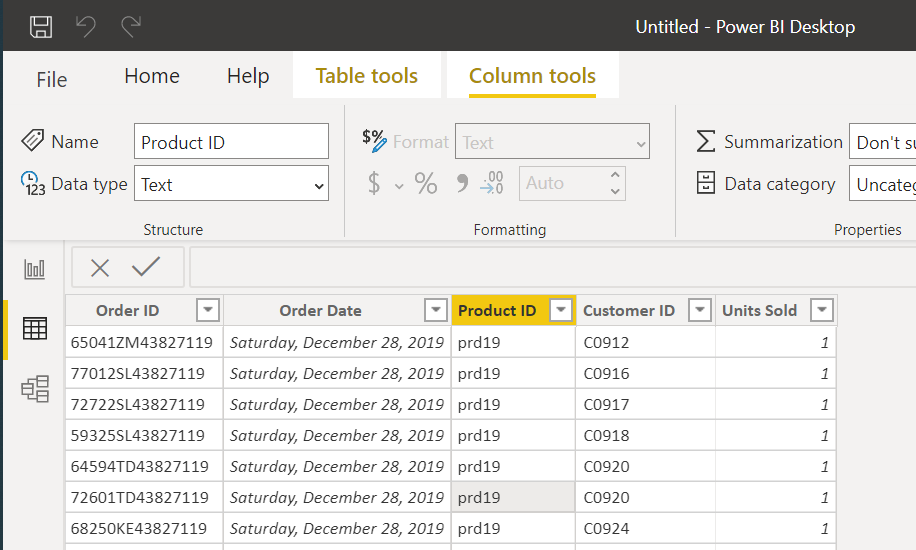Switch to the Table tools tab
916x550 pixels.
[x=366, y=76]
